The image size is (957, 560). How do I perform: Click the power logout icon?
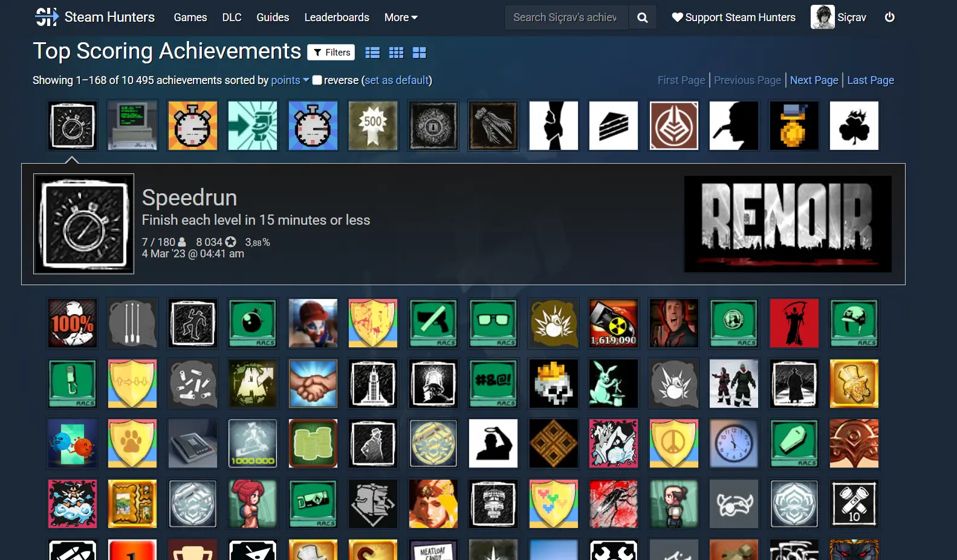tap(889, 17)
